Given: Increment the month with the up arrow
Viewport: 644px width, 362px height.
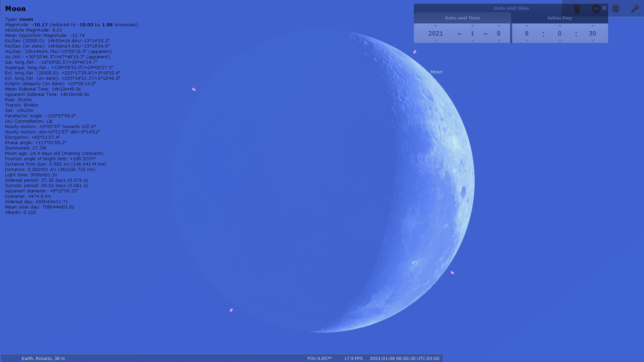Looking at the screenshot, I should tap(473, 26).
